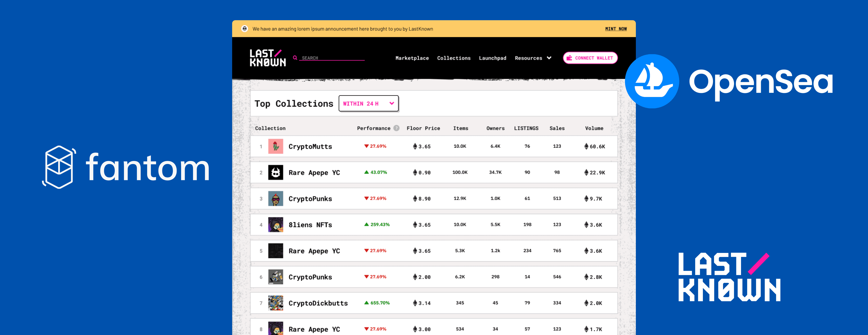Image resolution: width=868 pixels, height=335 pixels.
Task: Expand the Resources menu chevron
Action: pos(549,58)
